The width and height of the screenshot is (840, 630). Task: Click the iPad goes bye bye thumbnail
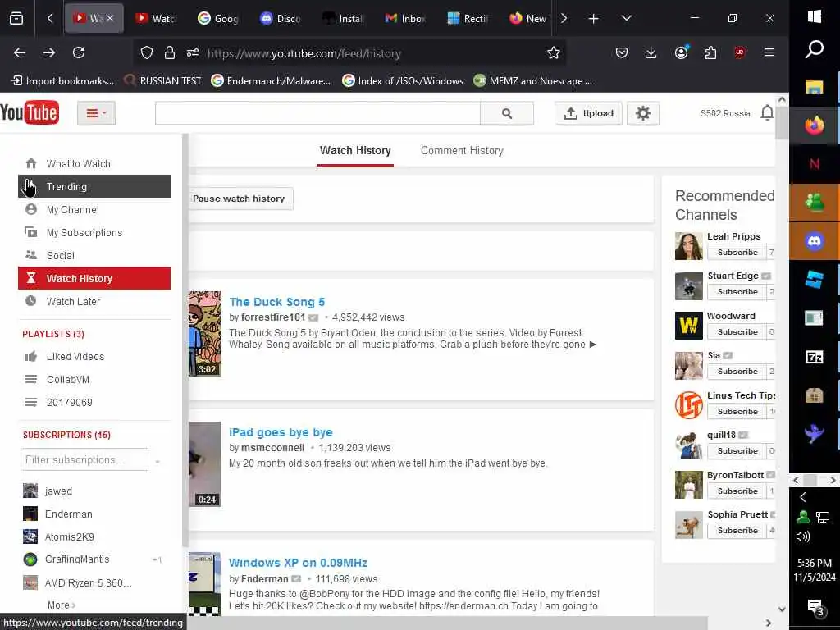(204, 464)
